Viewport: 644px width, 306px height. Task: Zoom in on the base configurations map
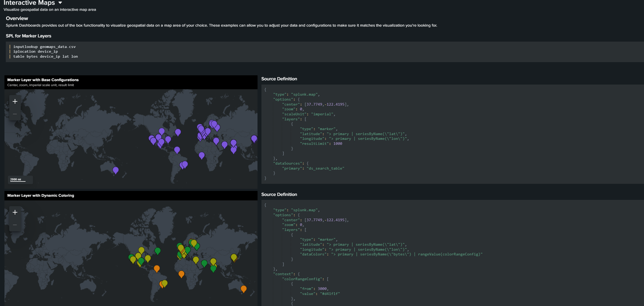[15, 101]
